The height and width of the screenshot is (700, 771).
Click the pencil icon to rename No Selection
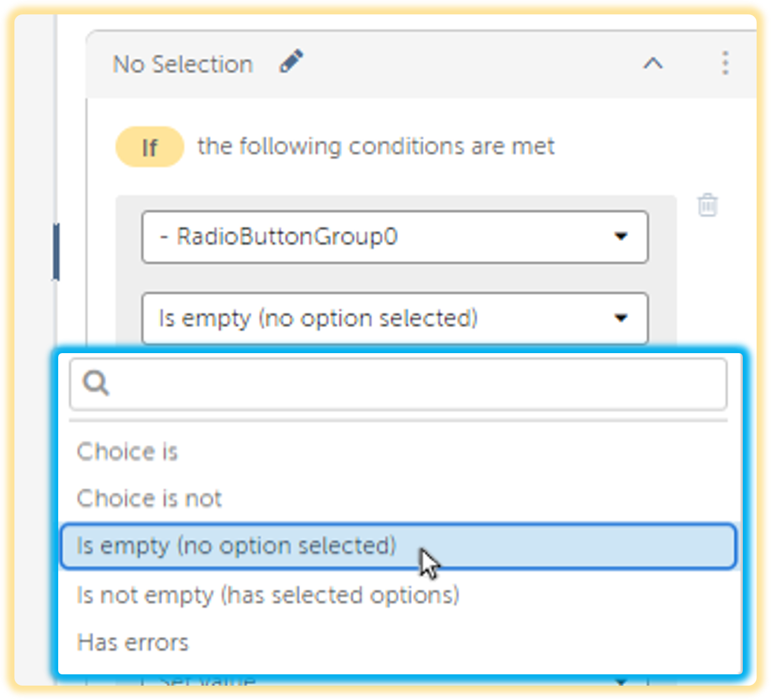[291, 62]
